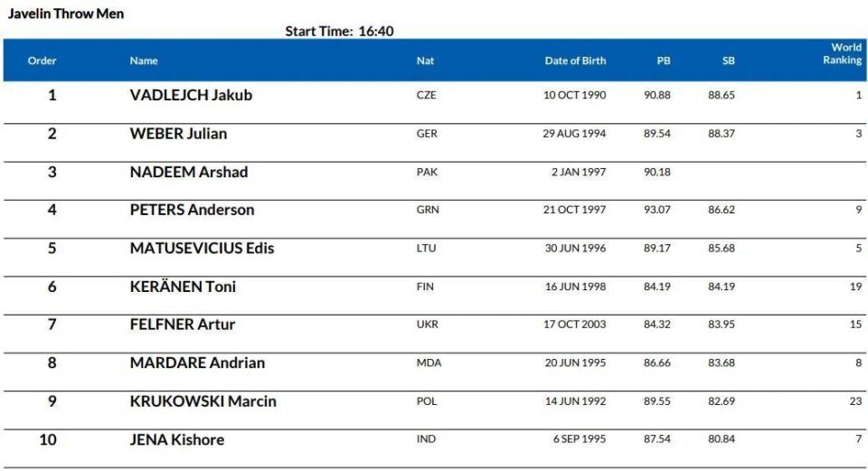Select athlete MARDARE Andrian

pyautogui.click(x=198, y=363)
